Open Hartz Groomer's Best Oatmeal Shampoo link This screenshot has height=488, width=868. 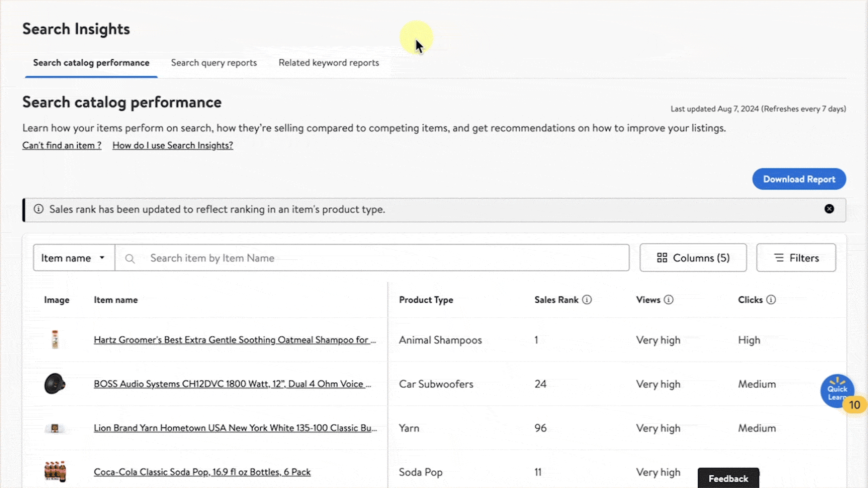pyautogui.click(x=235, y=340)
